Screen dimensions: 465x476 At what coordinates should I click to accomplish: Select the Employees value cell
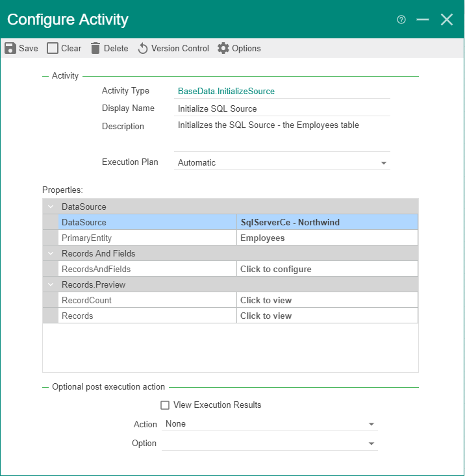(x=327, y=238)
